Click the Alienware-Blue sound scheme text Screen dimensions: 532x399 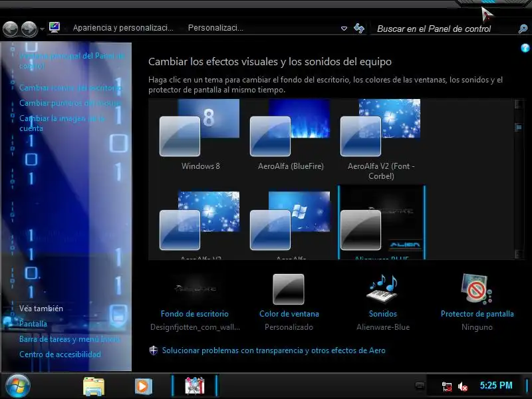(x=383, y=327)
